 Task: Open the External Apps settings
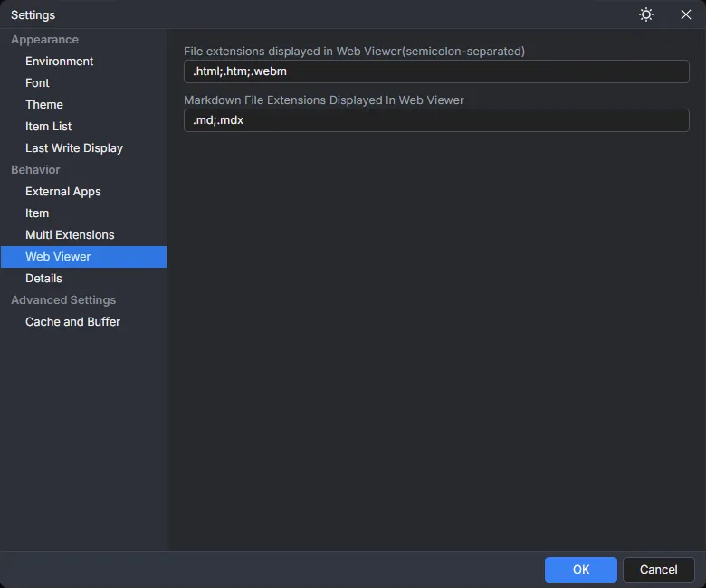coord(63,192)
